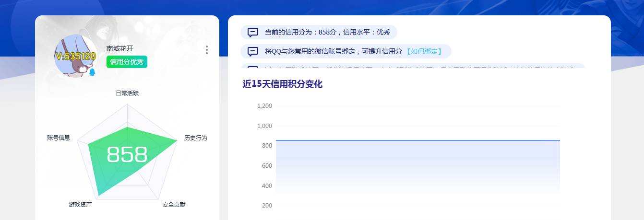Click the 1,000 axis label
The width and height of the screenshot is (644, 220).
point(264,126)
